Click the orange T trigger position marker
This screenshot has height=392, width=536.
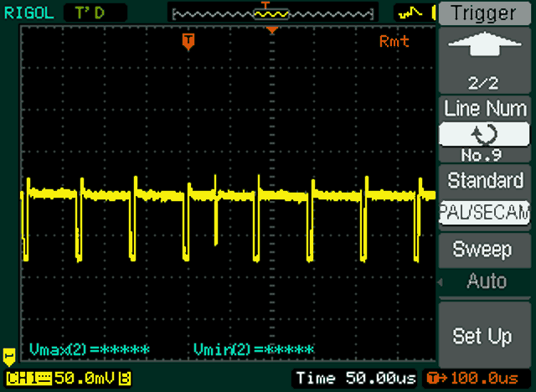click(x=188, y=40)
